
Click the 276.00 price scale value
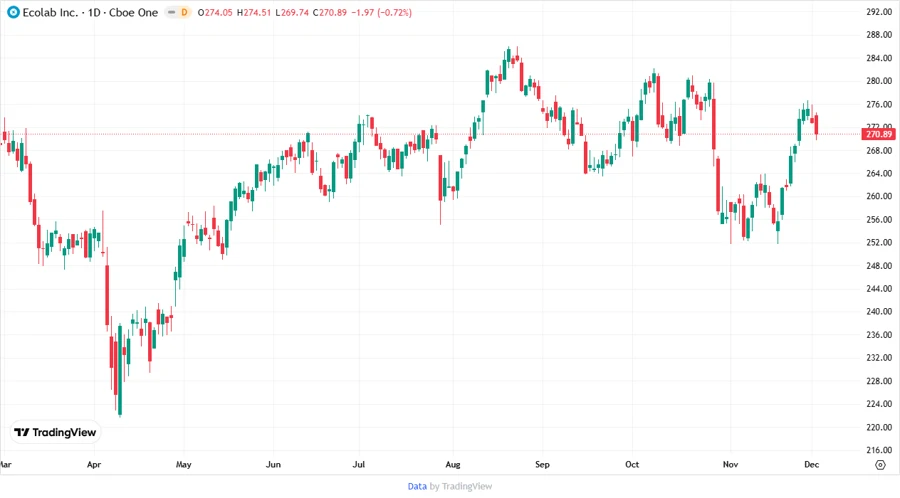[879, 104]
